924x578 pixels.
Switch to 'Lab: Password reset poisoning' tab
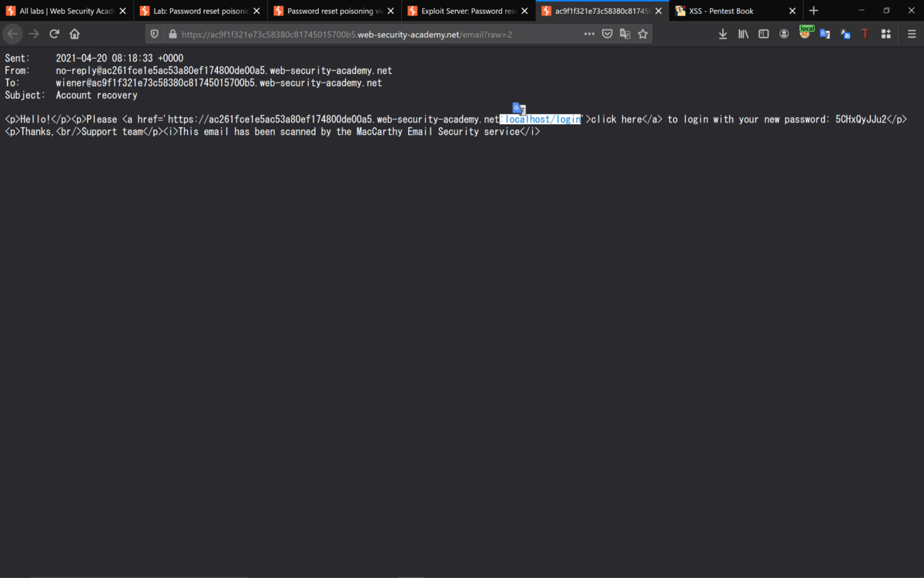point(201,11)
